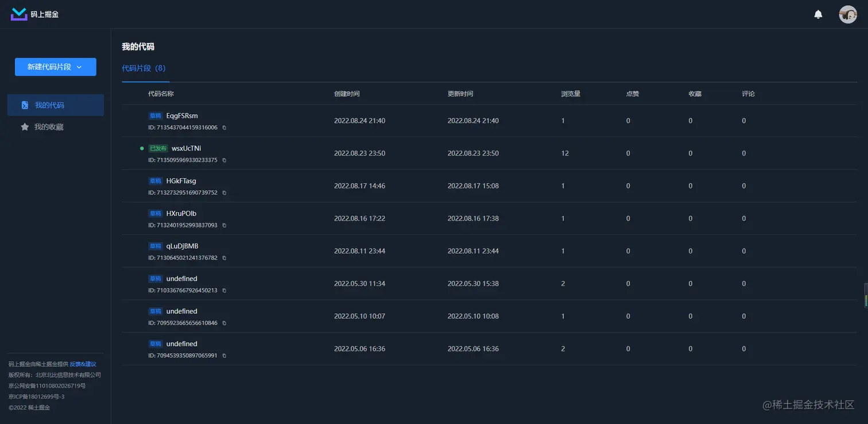Select 我的代码 in the sidebar
The height and width of the screenshot is (424, 868).
point(56,105)
